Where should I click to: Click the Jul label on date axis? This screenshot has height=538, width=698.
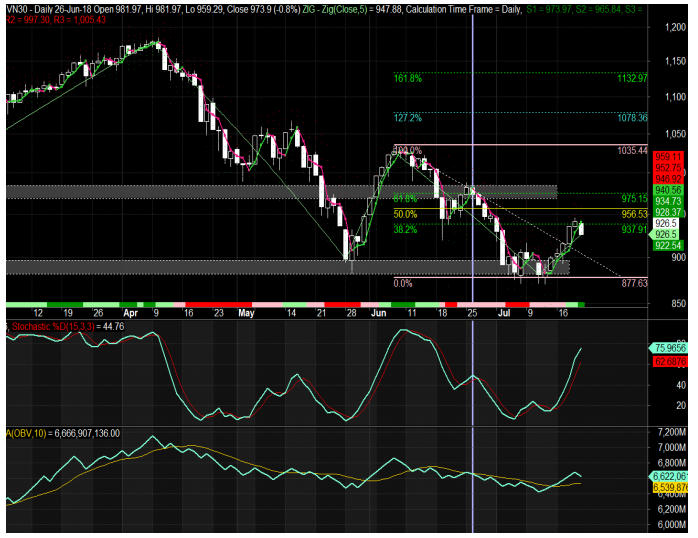tap(504, 313)
